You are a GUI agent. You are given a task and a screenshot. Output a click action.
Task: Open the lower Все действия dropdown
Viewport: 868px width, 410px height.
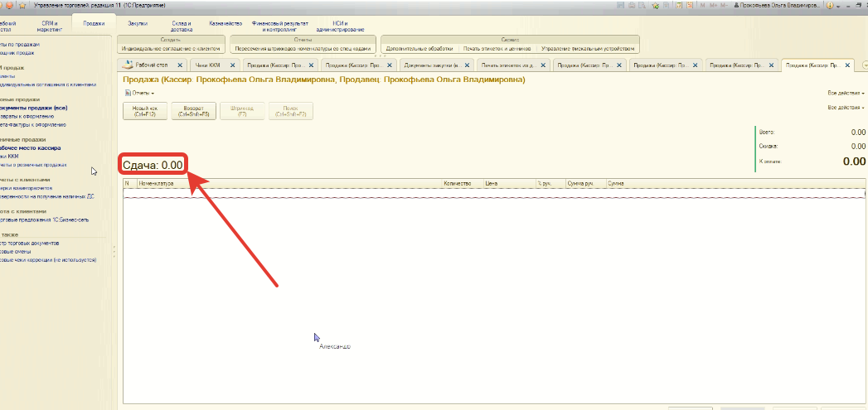846,108
